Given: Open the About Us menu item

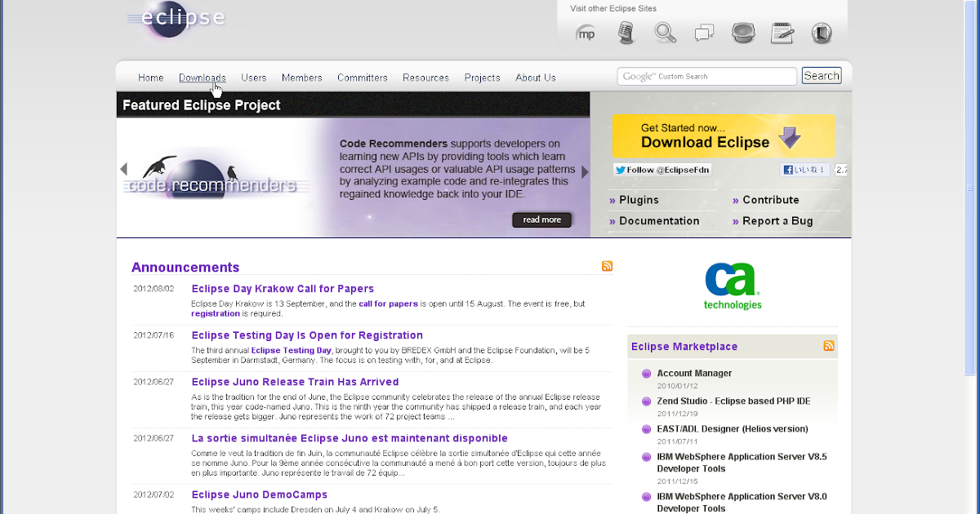Looking at the screenshot, I should [536, 78].
